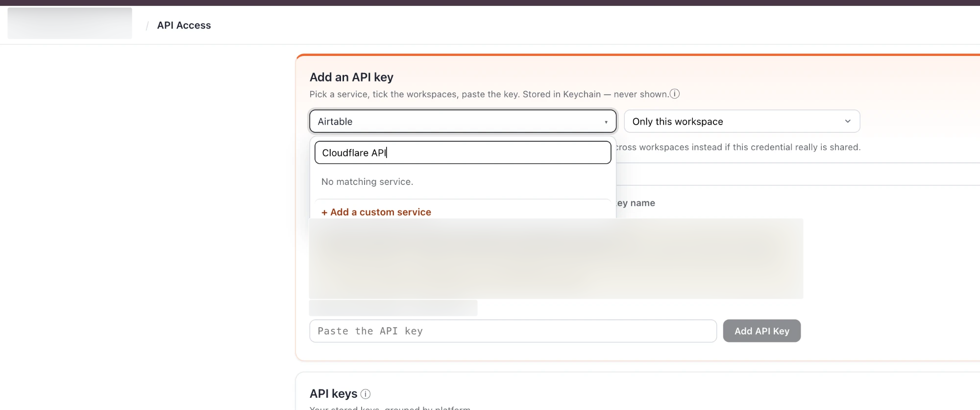Click the service search field containing 'Cloudflare API'
The image size is (980, 410).
point(463,153)
